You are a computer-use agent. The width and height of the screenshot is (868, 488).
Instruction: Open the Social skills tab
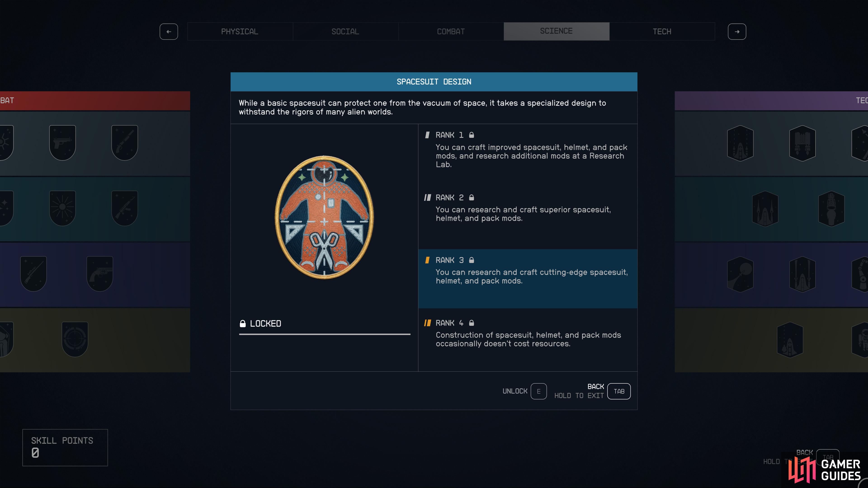click(x=345, y=31)
